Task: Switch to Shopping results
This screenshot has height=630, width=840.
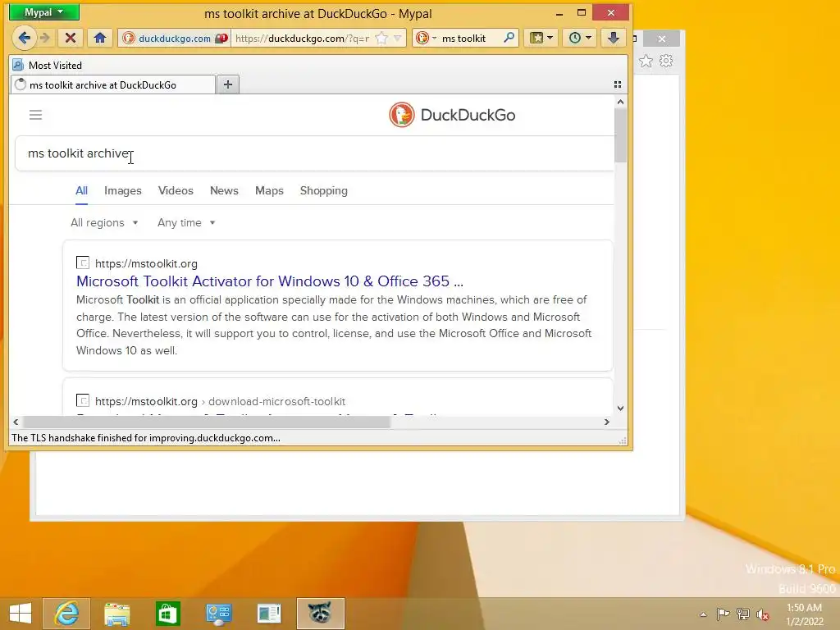Action: pos(323,190)
